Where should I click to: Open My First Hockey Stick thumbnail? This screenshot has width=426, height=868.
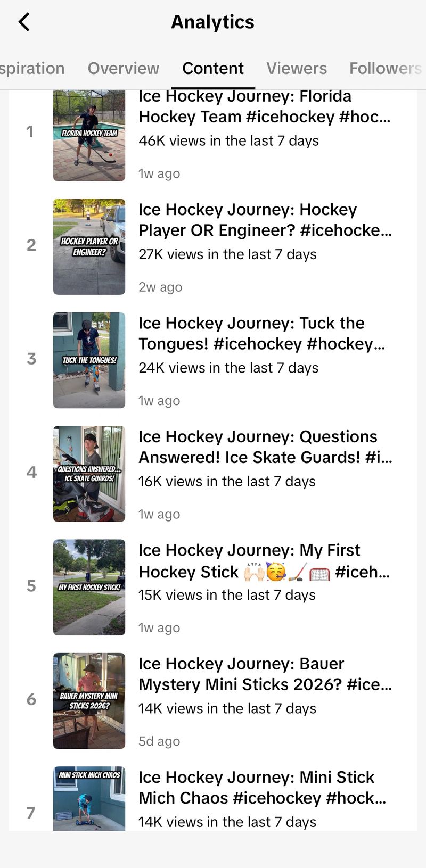pos(89,587)
